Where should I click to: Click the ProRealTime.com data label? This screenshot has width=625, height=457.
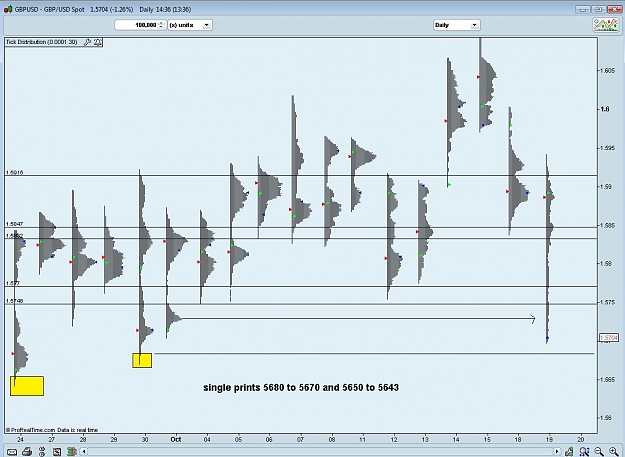(52, 430)
